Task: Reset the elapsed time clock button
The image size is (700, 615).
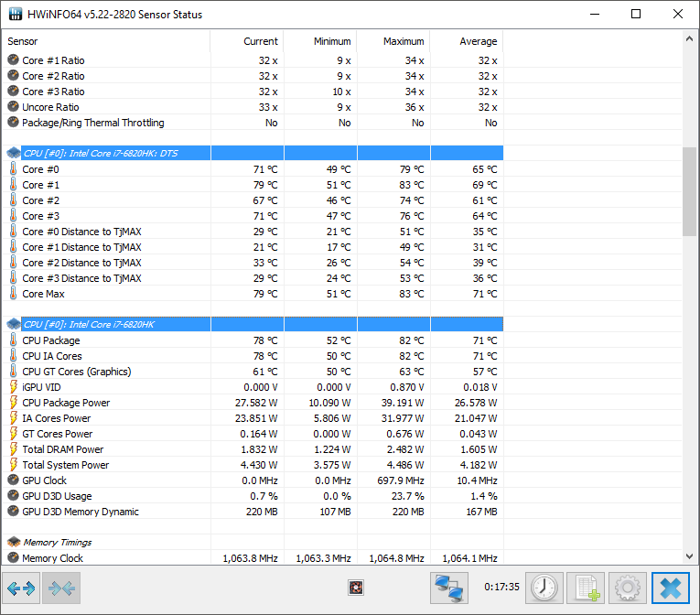Action: pyautogui.click(x=544, y=588)
